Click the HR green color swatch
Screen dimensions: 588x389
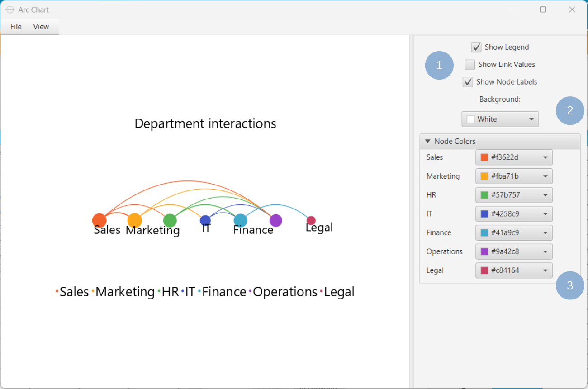pos(484,195)
